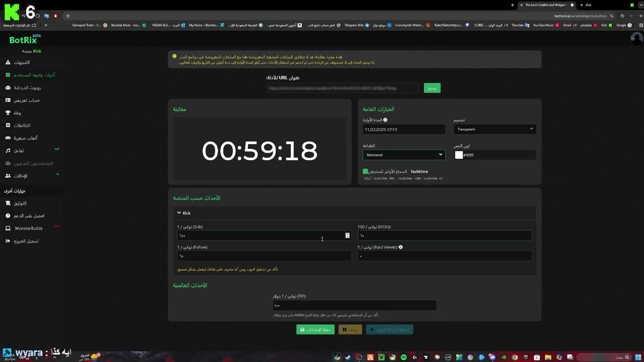
Task: Open the Transparent design dropdown
Action: (x=495, y=129)
